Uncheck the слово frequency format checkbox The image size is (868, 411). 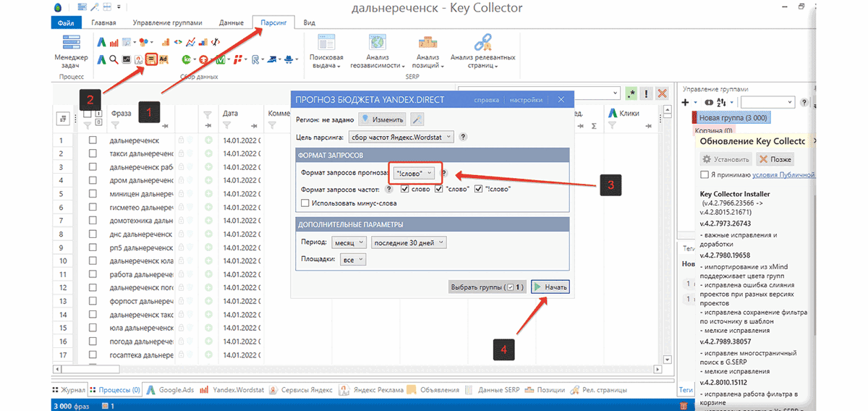(x=404, y=189)
